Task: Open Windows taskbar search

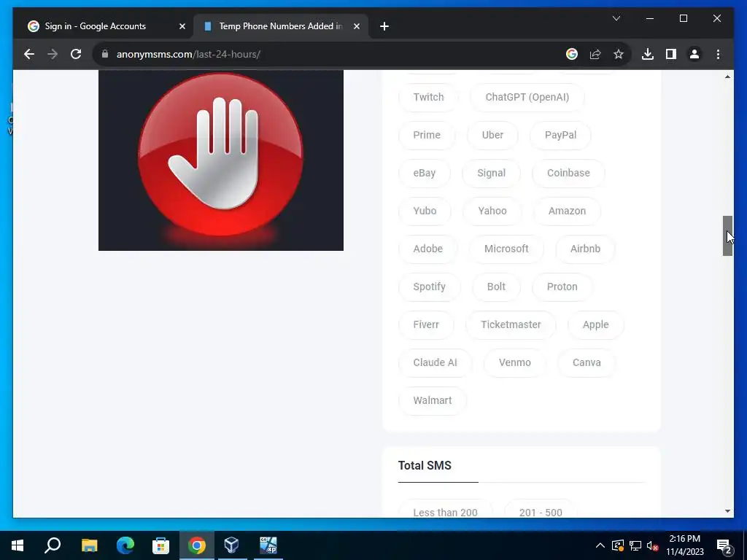Action: (53, 545)
